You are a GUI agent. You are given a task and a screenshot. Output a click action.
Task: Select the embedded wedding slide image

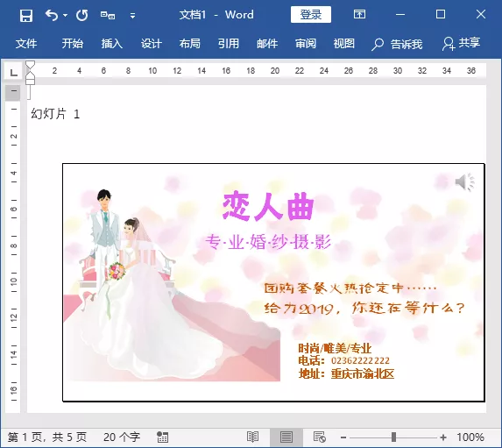click(x=273, y=282)
